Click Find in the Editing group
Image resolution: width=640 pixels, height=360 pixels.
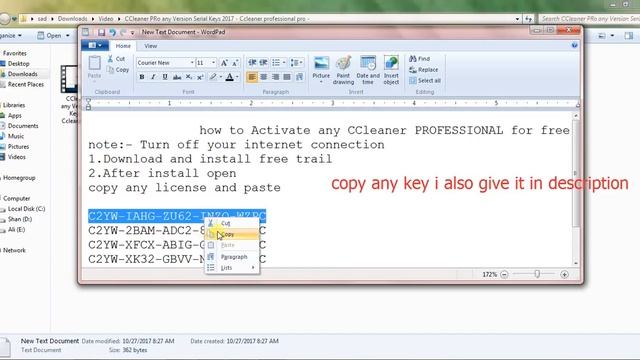click(x=420, y=59)
